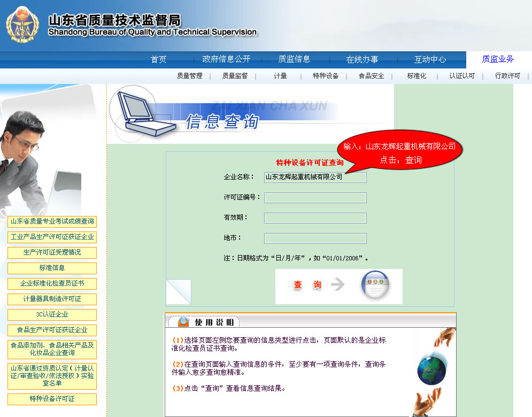Open the 首页 navigation tab
The image size is (532, 417).
pos(159,59)
